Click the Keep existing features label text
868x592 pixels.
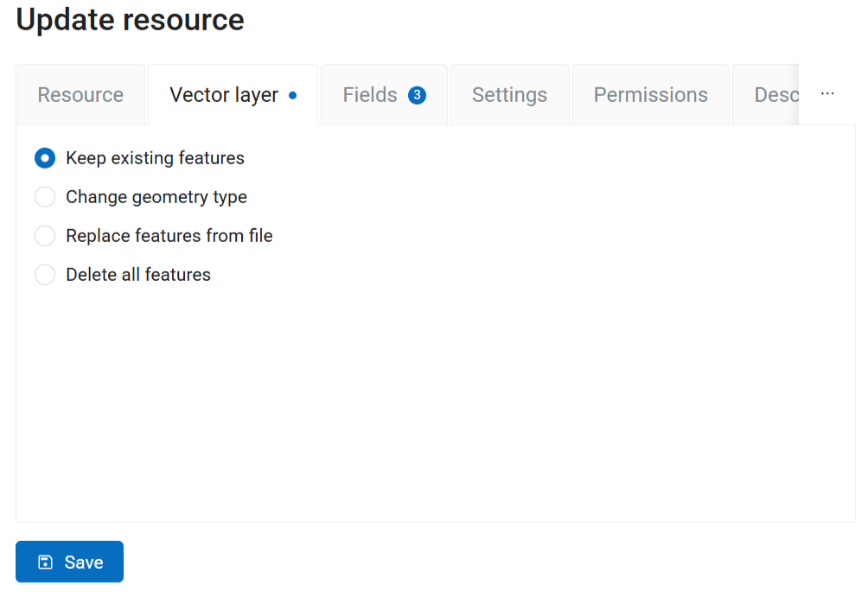pos(155,158)
